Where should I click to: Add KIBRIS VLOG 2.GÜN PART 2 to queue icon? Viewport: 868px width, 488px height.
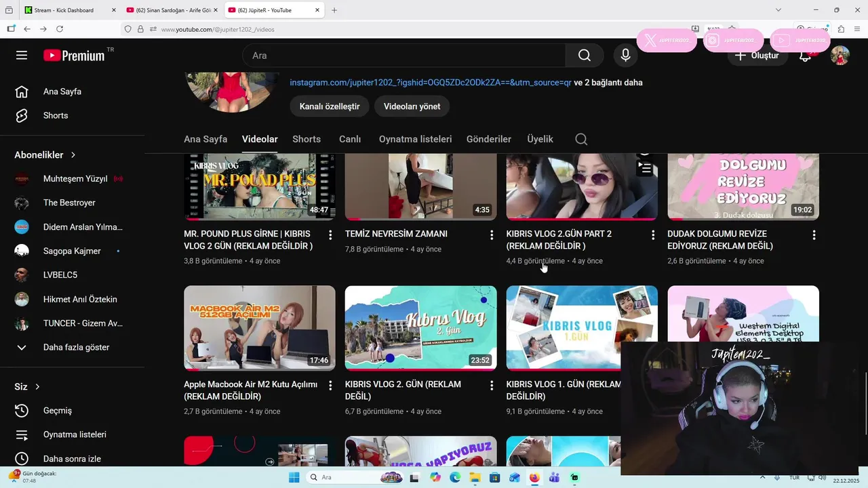645,168
